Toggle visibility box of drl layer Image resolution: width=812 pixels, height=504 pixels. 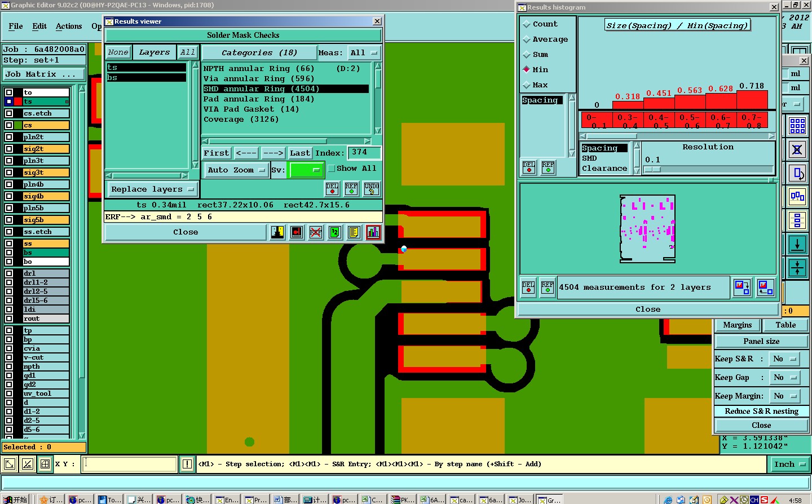(9, 273)
